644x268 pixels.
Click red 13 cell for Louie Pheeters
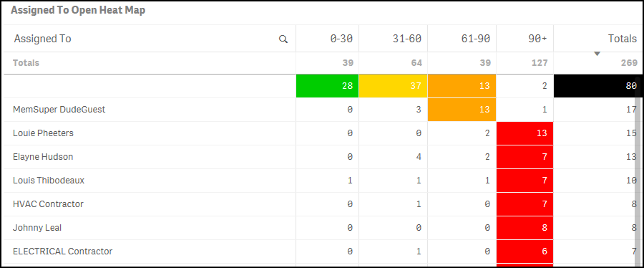(x=525, y=133)
